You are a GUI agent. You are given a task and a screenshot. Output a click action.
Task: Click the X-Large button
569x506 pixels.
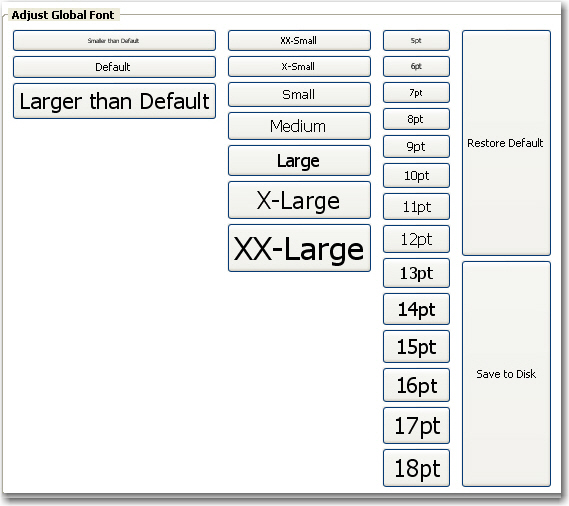[x=299, y=200]
